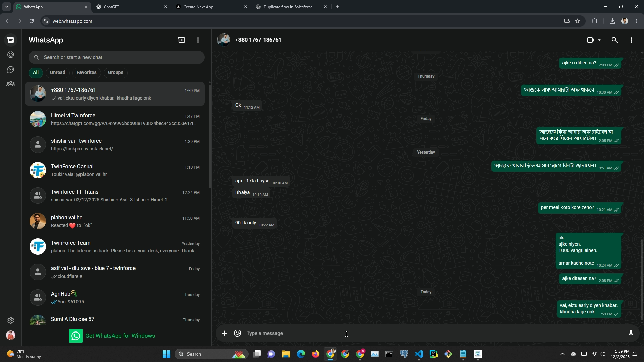Filter chats by Unread
The height and width of the screenshot is (362, 644).
pos(57,72)
